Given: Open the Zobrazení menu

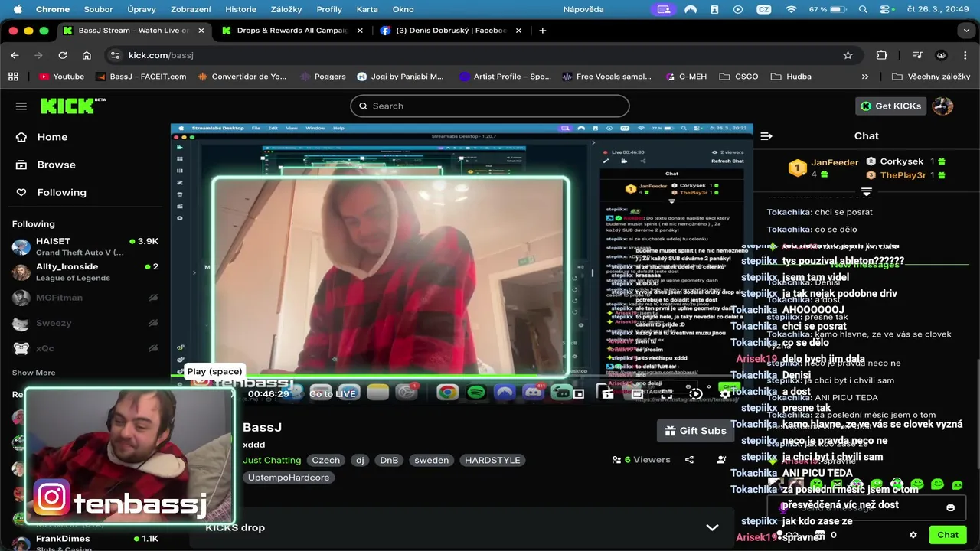Looking at the screenshot, I should (x=191, y=9).
